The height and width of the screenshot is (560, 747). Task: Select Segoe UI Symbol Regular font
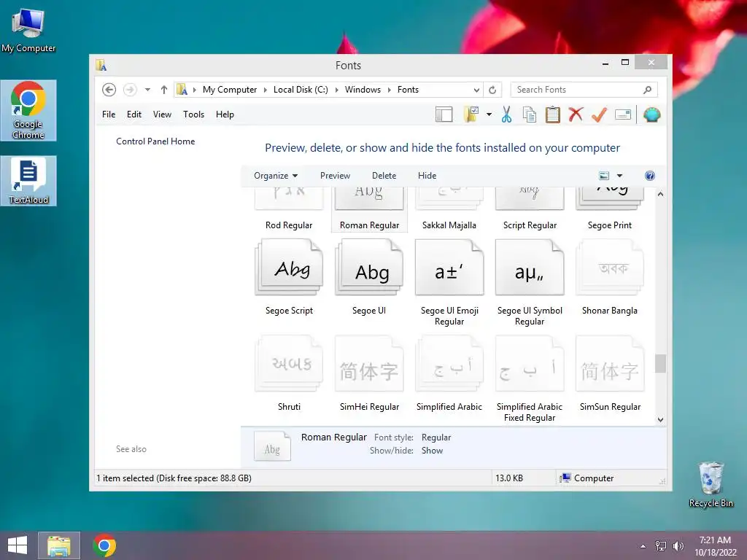coord(530,283)
